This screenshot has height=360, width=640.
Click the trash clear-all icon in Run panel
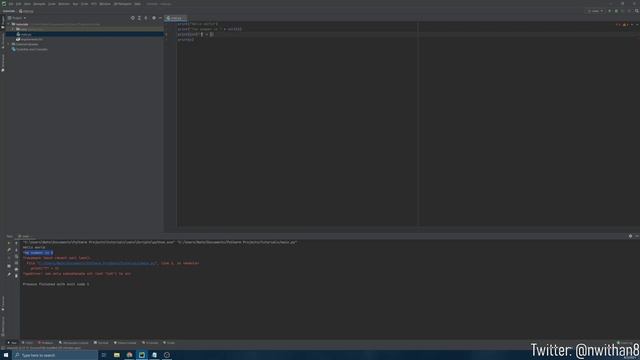(16, 276)
